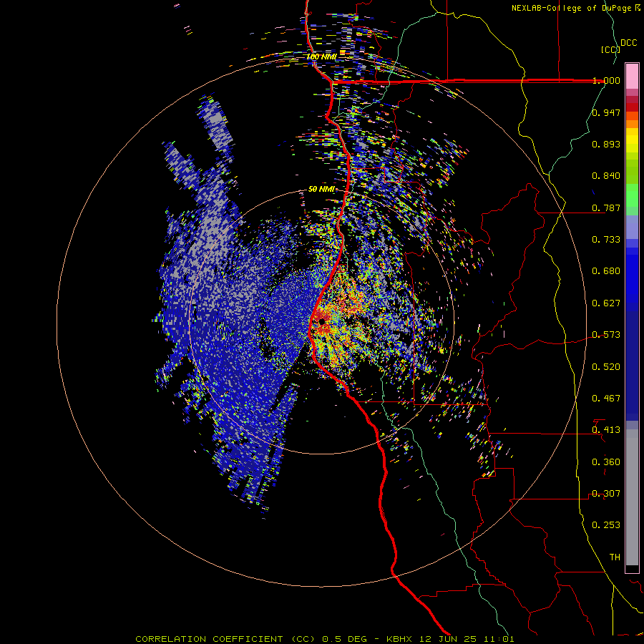Click the 0.627 color scale value

pos(606,303)
